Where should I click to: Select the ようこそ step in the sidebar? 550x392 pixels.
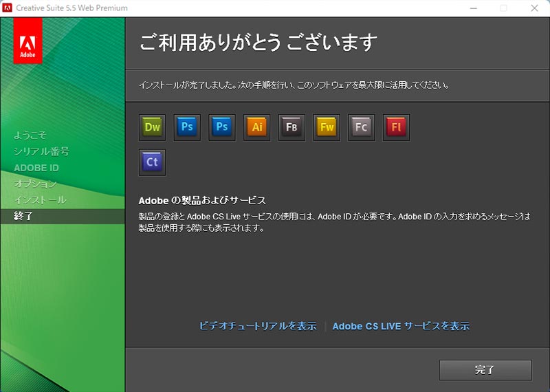click(30, 135)
